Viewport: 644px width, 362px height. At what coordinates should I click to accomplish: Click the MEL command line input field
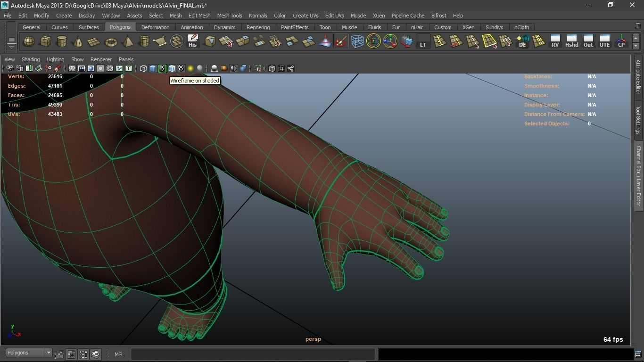pyautogui.click(x=253, y=354)
